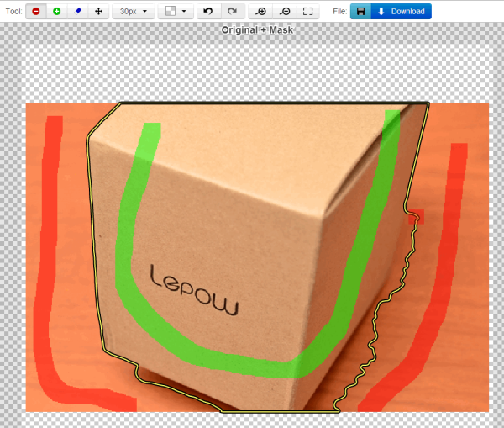Select the green foreground marker tool

(x=57, y=12)
